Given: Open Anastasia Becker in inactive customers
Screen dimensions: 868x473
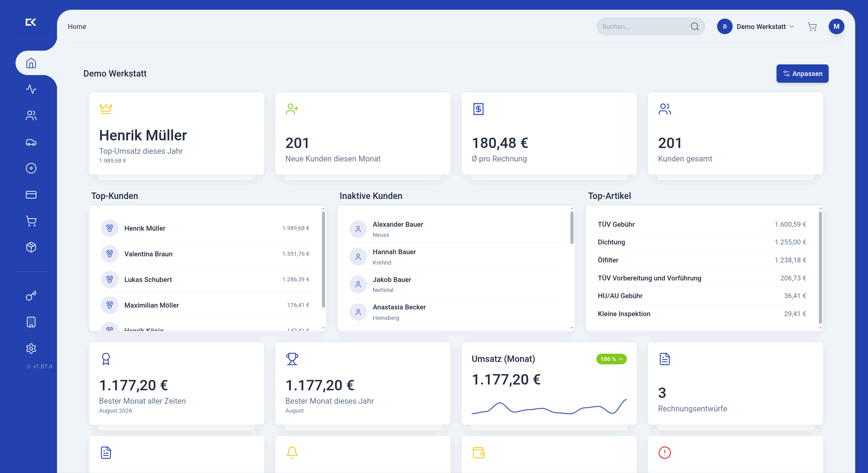Looking at the screenshot, I should point(454,312).
